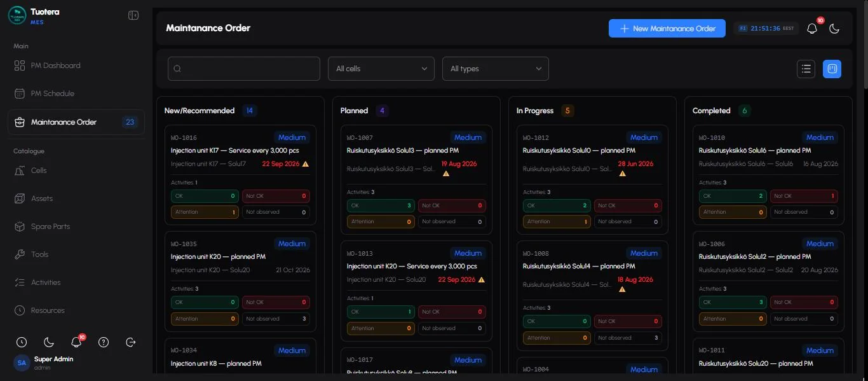Click the help question mark icon
The image size is (868, 381).
pyautogui.click(x=104, y=342)
